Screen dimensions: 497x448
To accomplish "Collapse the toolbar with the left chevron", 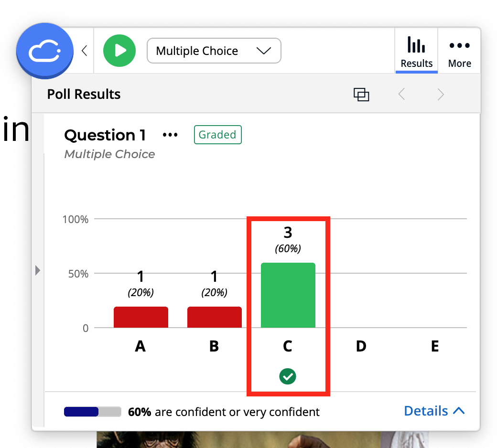I will pos(85,50).
